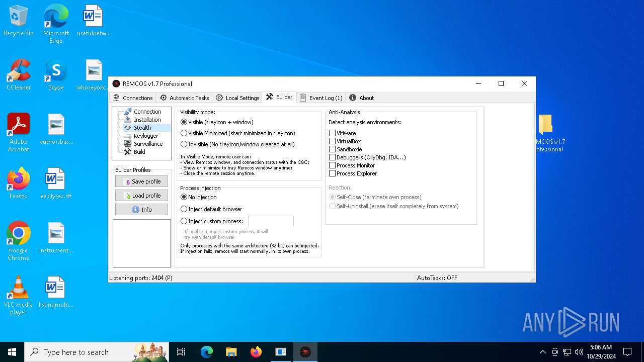Select Visible Minimized visibility mode

(x=238, y=133)
